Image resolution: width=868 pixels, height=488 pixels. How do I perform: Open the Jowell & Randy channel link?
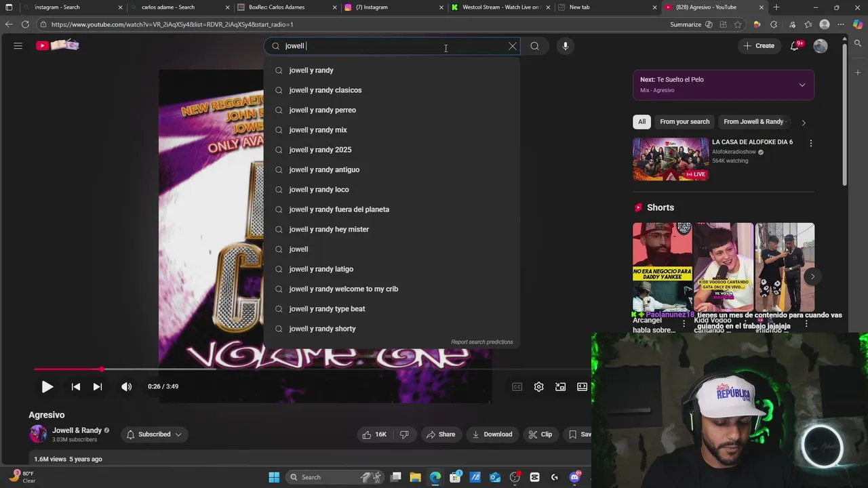pyautogui.click(x=77, y=430)
